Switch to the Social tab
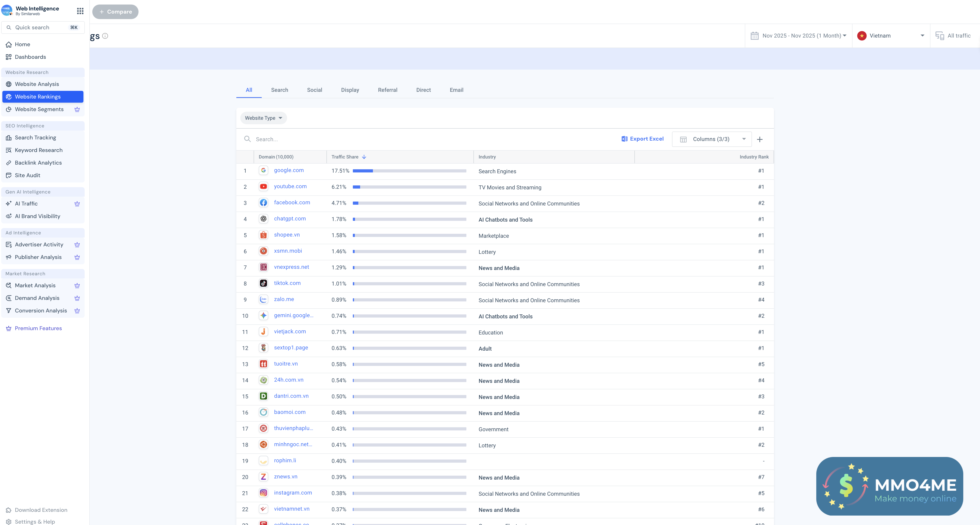Image resolution: width=980 pixels, height=525 pixels. [314, 90]
